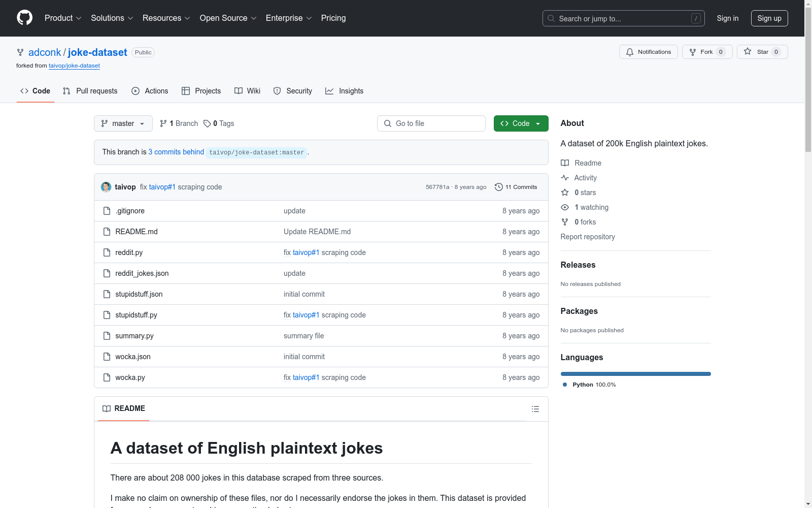Expand the Product menu
812x508 pixels.
pyautogui.click(x=63, y=18)
